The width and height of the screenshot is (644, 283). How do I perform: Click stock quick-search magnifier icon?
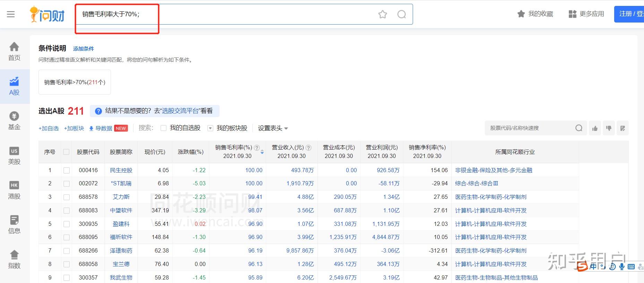tap(579, 128)
